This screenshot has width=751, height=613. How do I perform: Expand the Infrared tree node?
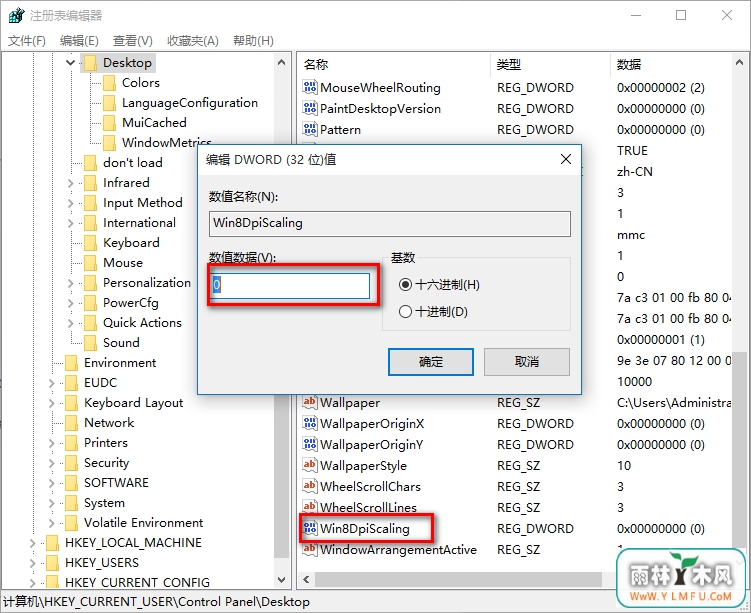pyautogui.click(x=70, y=183)
